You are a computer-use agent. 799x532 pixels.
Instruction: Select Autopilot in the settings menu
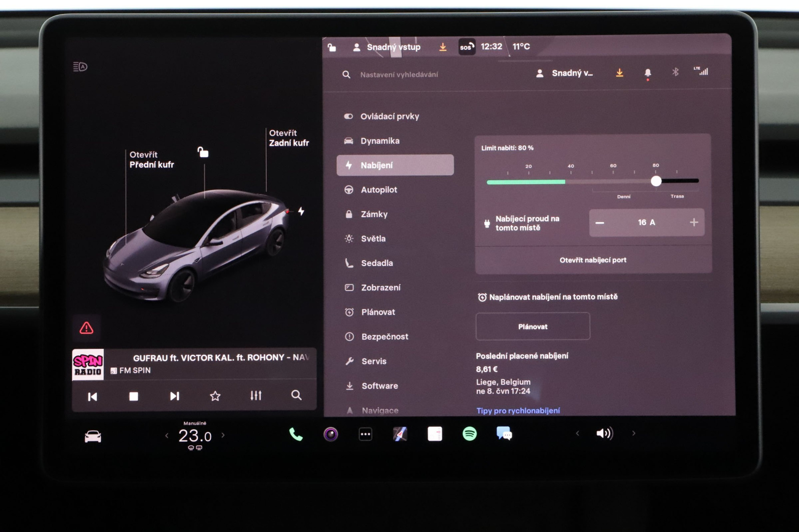click(379, 190)
